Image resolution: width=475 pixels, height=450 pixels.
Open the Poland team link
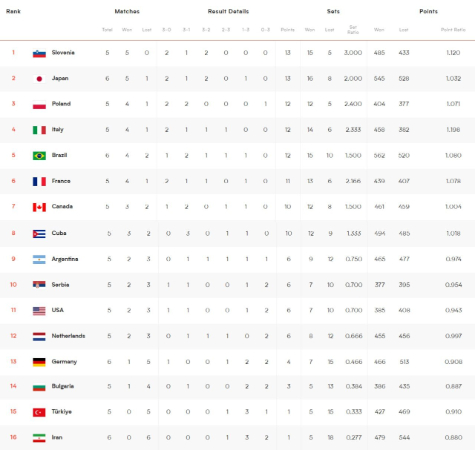(x=61, y=104)
